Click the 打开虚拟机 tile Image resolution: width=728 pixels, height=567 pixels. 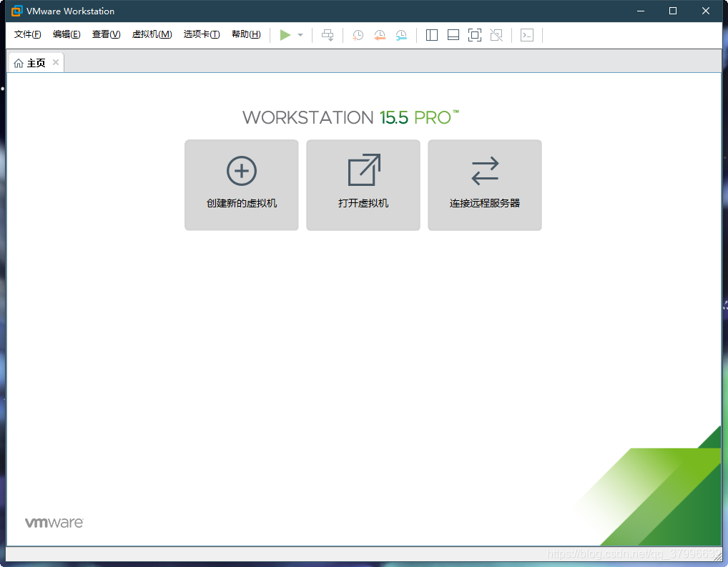click(363, 184)
